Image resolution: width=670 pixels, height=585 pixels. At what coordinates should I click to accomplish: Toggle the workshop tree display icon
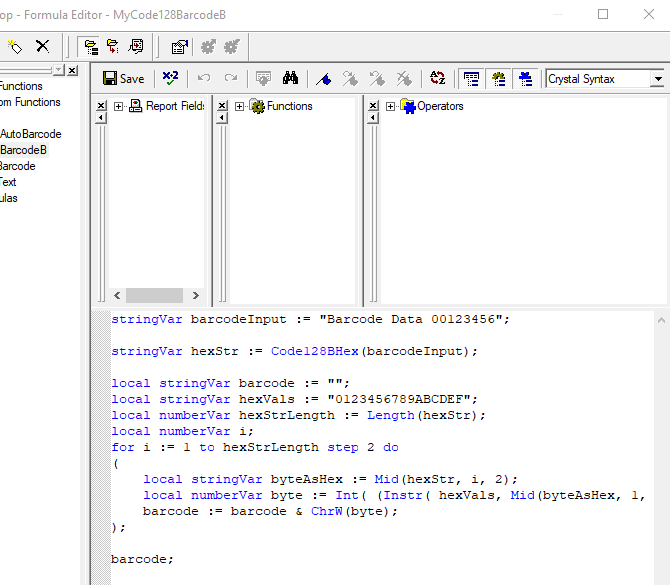(x=91, y=47)
